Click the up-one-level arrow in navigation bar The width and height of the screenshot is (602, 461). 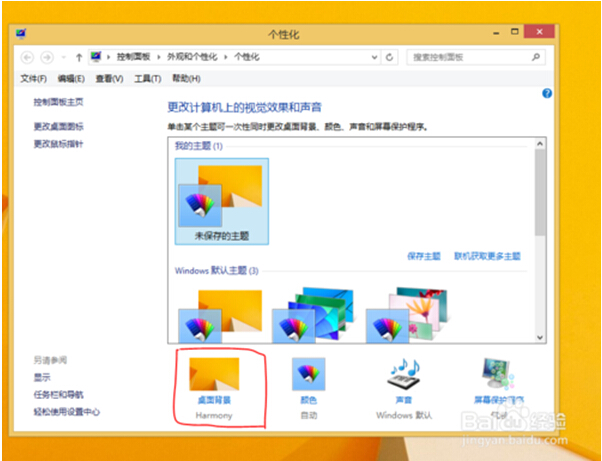[x=79, y=57]
